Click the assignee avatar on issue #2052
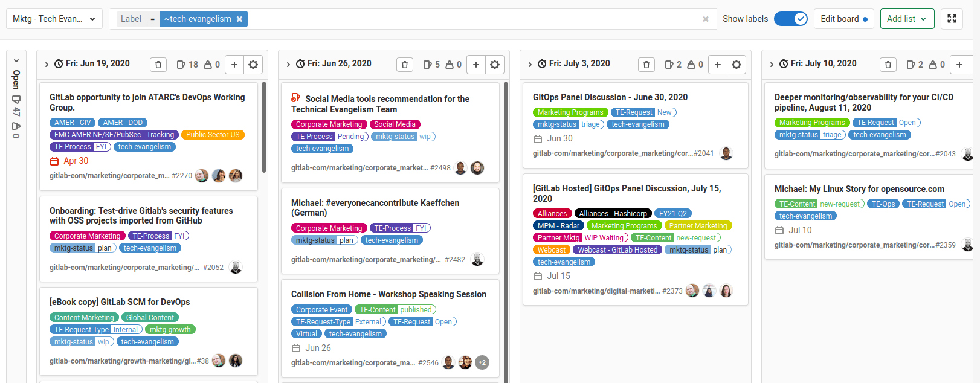The image size is (980, 383). pyautogui.click(x=236, y=267)
